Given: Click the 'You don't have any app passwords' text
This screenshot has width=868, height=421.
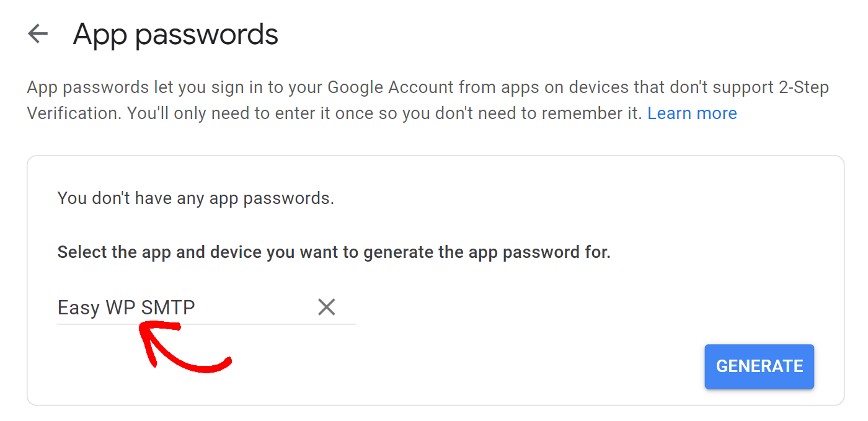Looking at the screenshot, I should point(196,198).
